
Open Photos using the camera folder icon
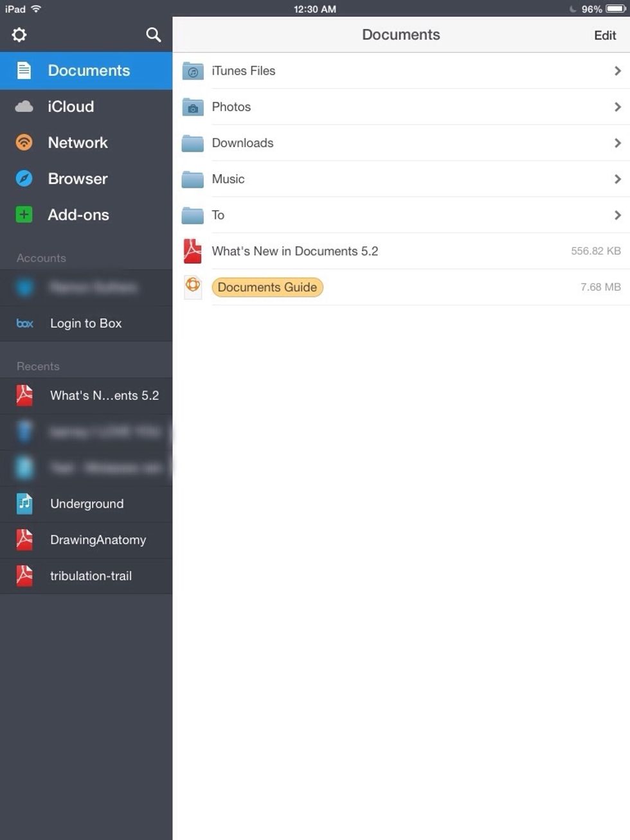click(192, 107)
